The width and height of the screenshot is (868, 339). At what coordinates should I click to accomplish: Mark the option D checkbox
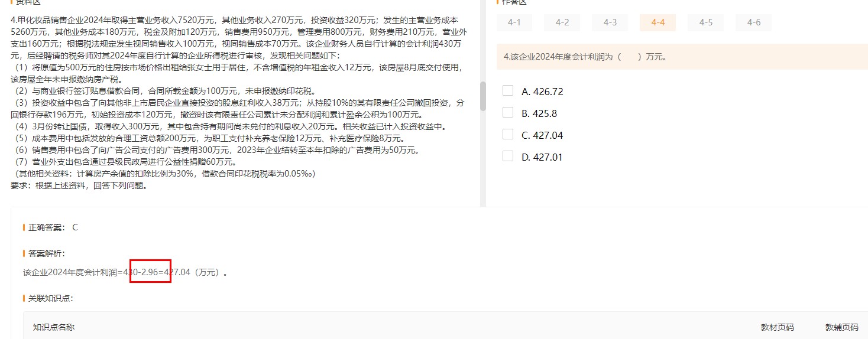pos(507,157)
